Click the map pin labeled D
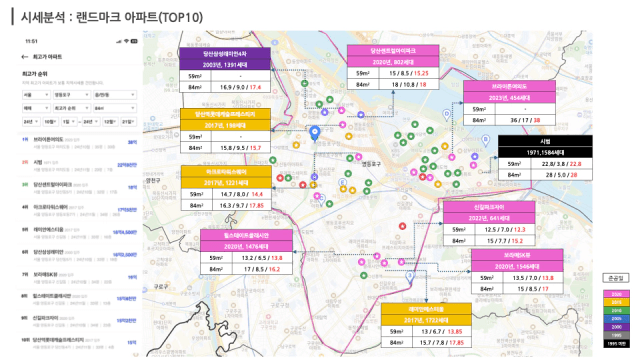This screenshot has width=640, height=360. (447, 115)
